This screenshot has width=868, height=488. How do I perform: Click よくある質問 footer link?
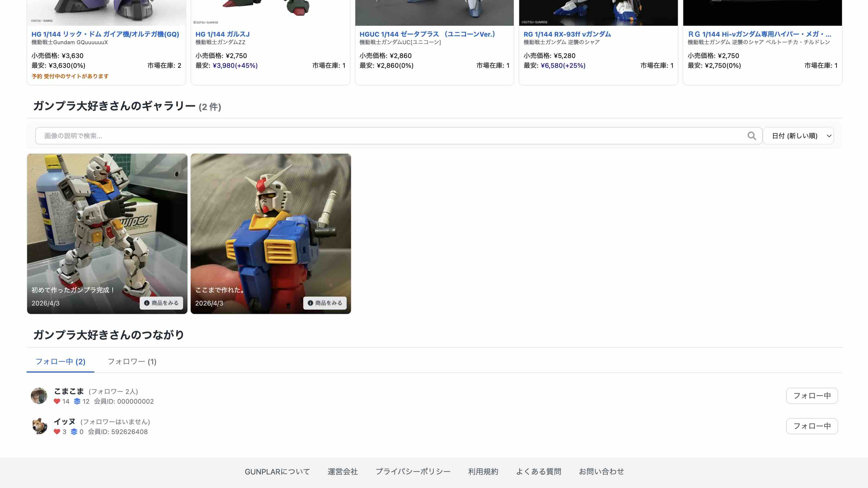(538, 471)
